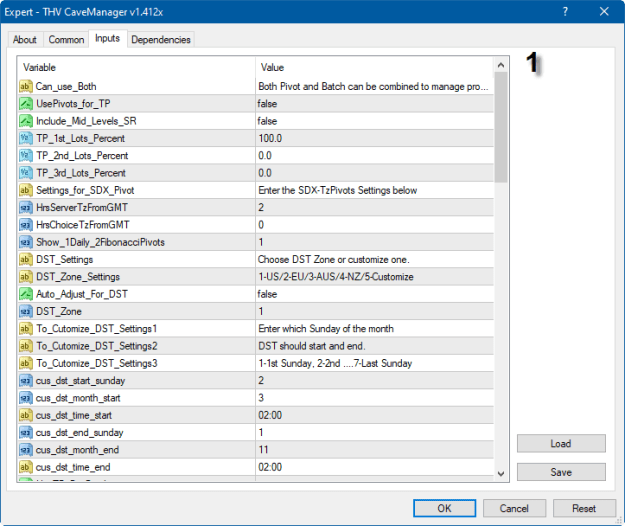This screenshot has width=625, height=526.
Task: Open the dialog help question mark
Action: pos(565,12)
